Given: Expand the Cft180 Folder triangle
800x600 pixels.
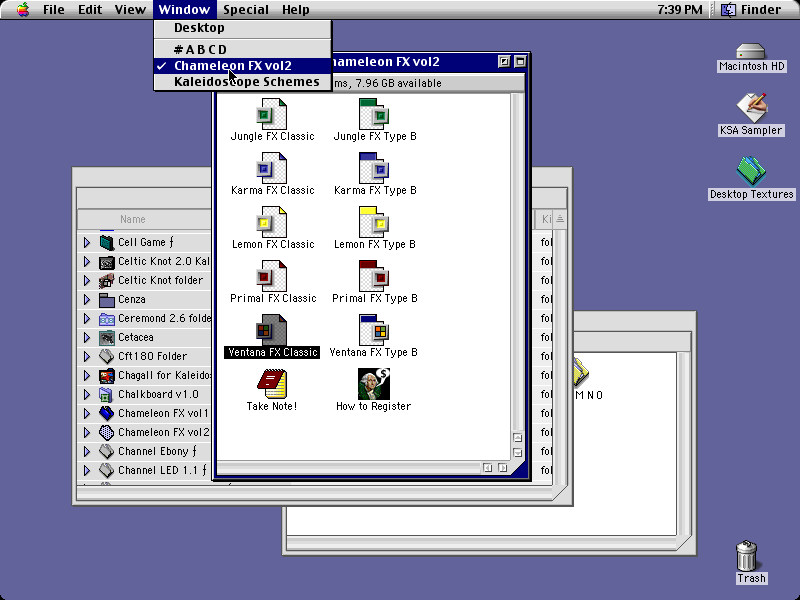Looking at the screenshot, I should click(87, 357).
